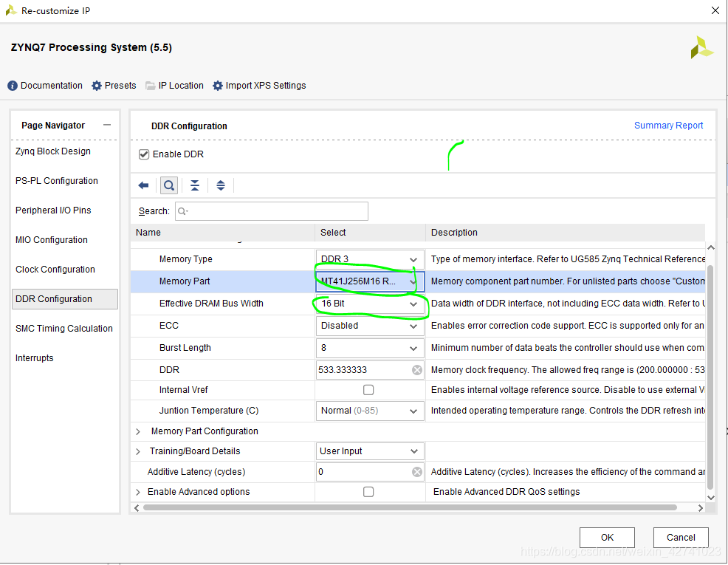Screen dimensions: 728x565
Task: Collapse the Page Navigator panel
Action: click(x=107, y=125)
